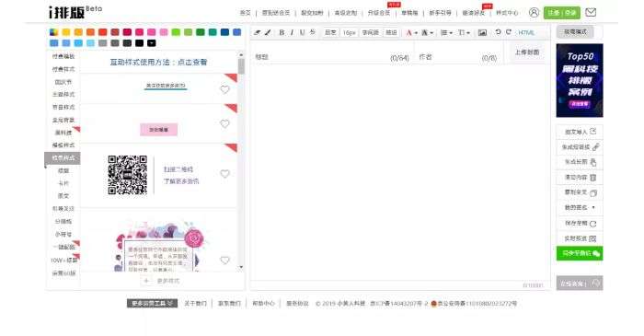Click the article title input field
This screenshot has width=644, height=336.
point(332,57)
